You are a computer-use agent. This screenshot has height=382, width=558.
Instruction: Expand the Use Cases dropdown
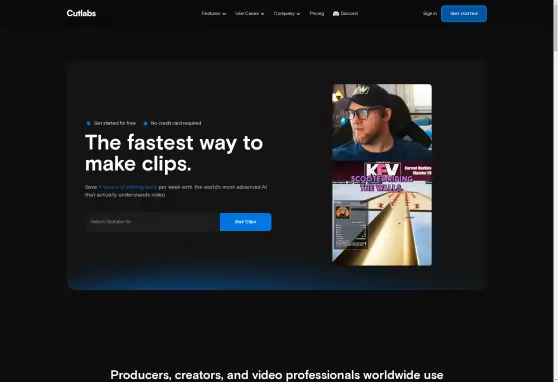(x=249, y=14)
